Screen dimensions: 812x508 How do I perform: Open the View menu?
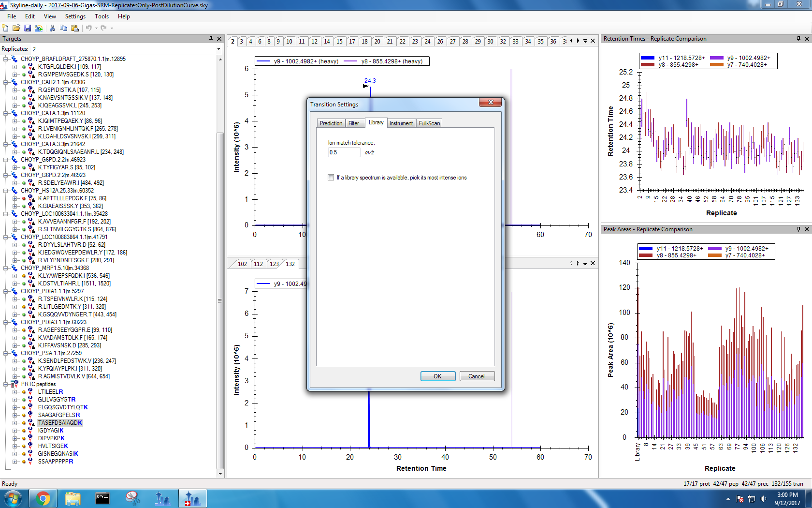coord(50,16)
